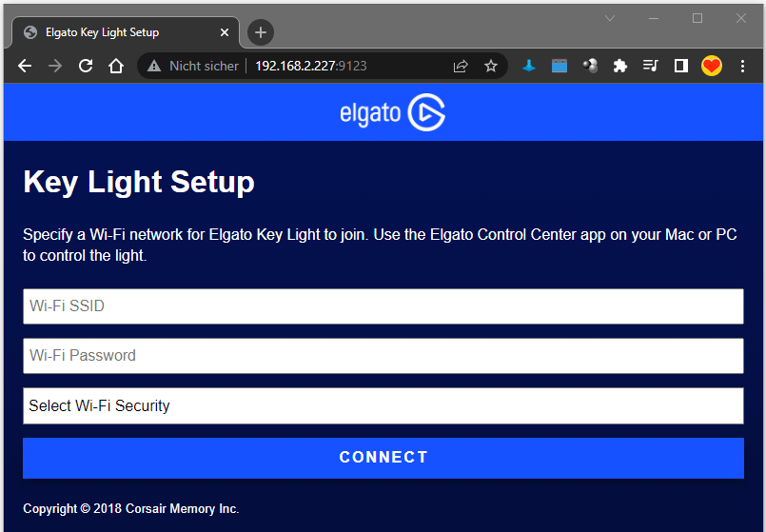Click the Elgato logo in header
Viewport: 766px width, 532px height.
[392, 113]
